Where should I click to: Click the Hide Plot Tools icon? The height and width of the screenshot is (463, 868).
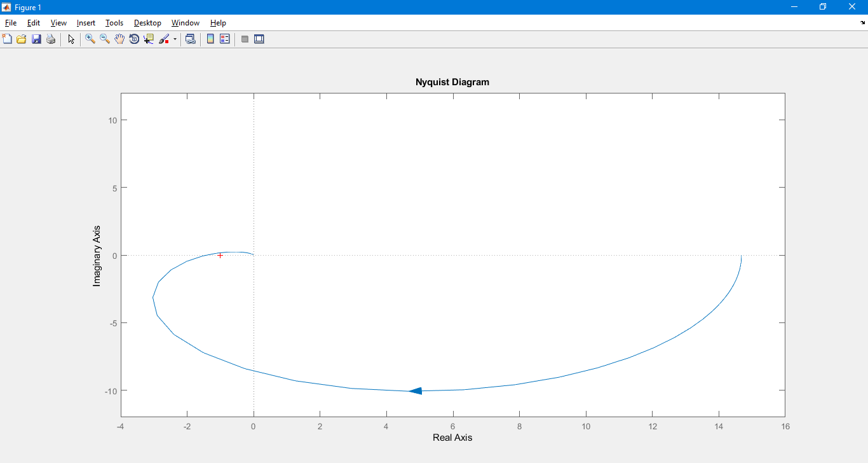[x=245, y=39]
